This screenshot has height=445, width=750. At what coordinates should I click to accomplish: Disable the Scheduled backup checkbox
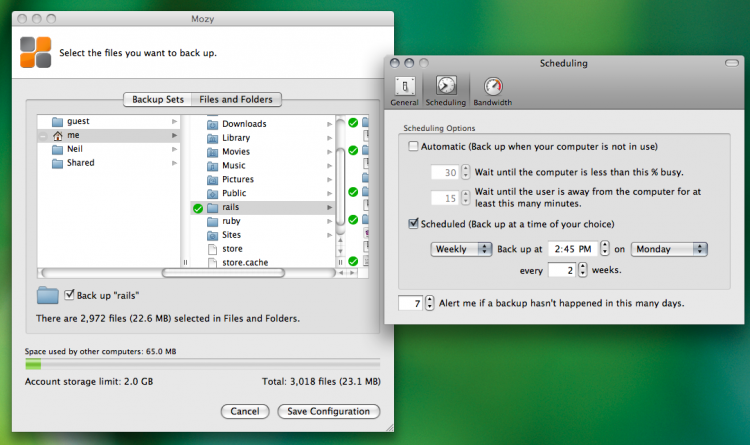[413, 223]
